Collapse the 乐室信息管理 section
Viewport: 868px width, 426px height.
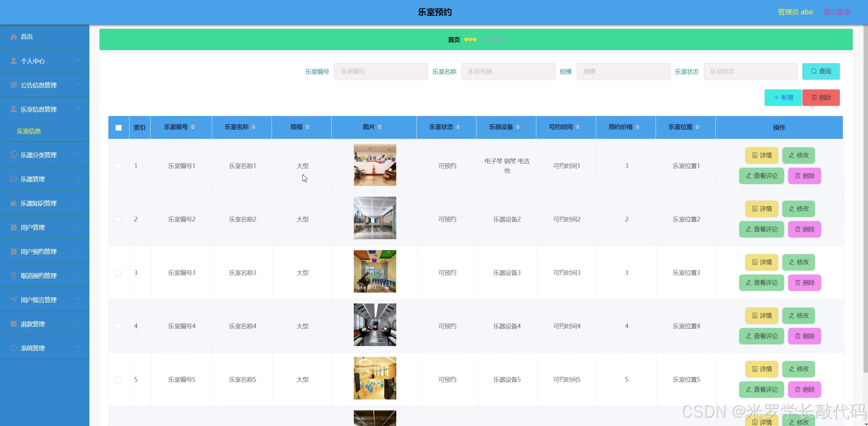coord(79,109)
